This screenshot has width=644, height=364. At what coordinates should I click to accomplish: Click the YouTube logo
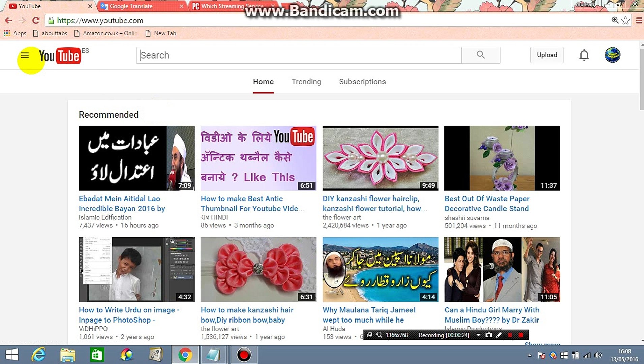[x=60, y=56]
